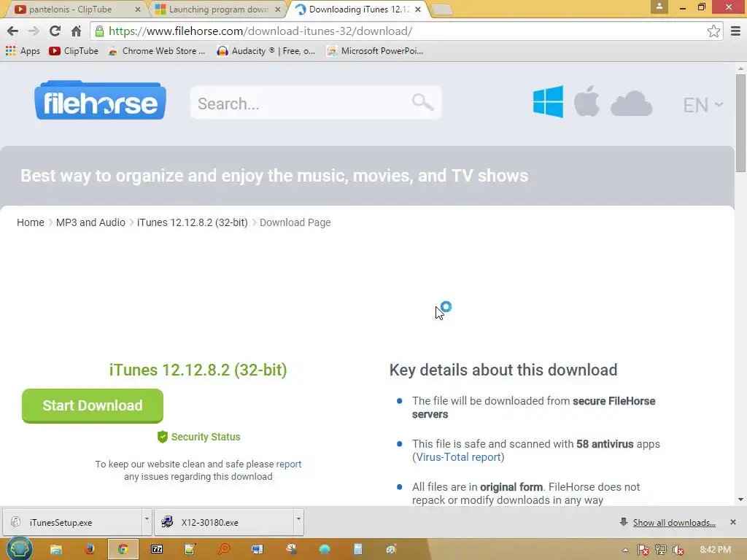Image resolution: width=747 pixels, height=560 pixels.
Task: Click the FileHorse logo
Action: (100, 101)
